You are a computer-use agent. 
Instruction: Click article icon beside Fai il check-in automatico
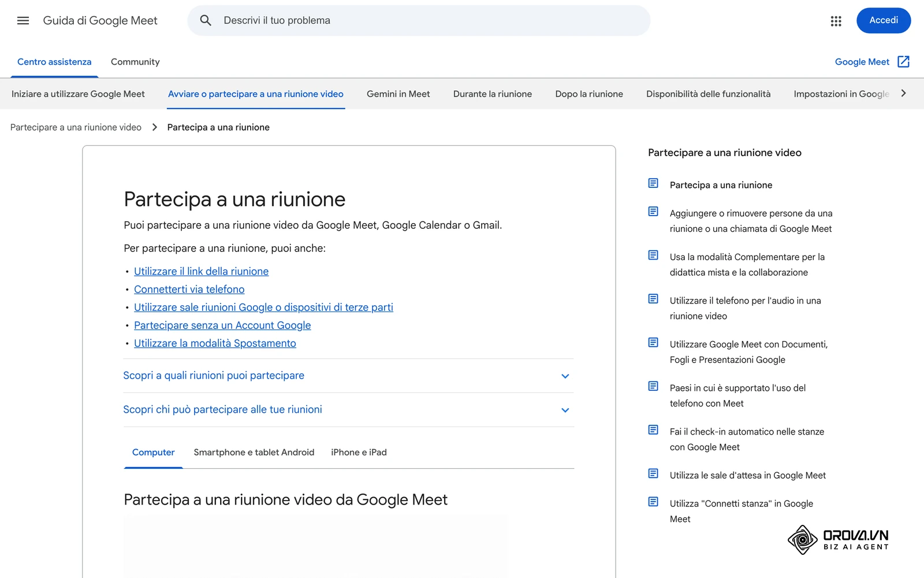(653, 429)
